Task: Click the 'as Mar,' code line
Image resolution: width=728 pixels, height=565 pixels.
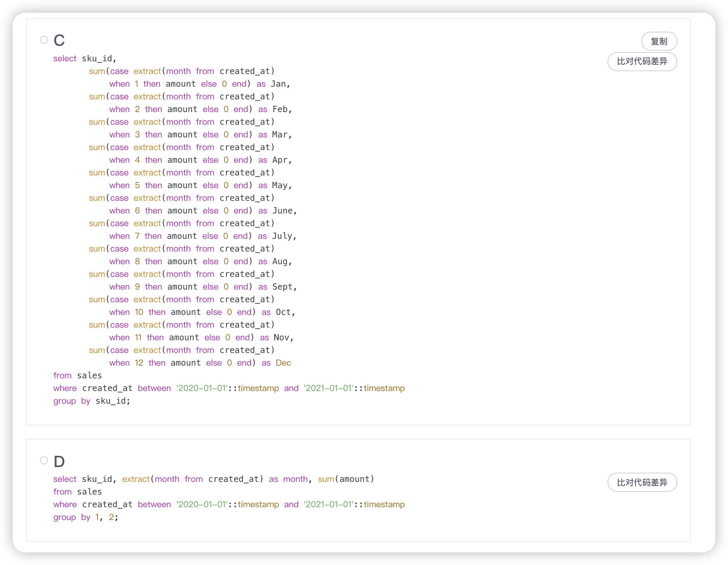Action: [201, 135]
